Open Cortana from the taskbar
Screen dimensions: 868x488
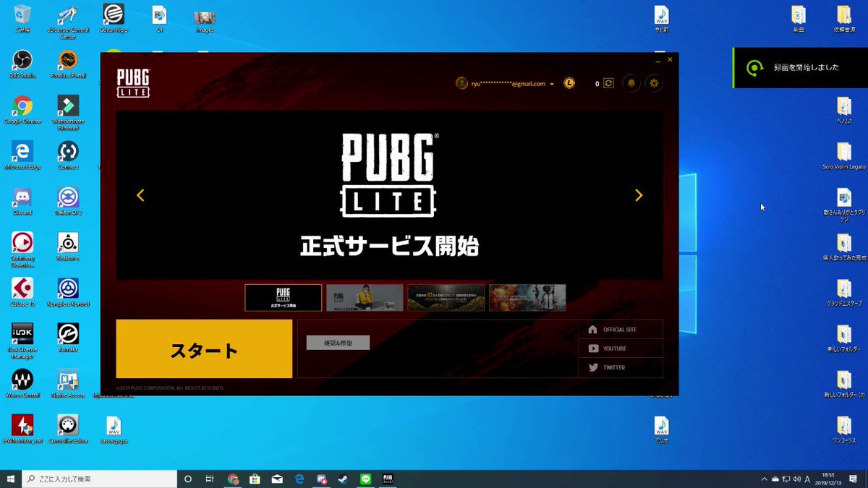188,479
